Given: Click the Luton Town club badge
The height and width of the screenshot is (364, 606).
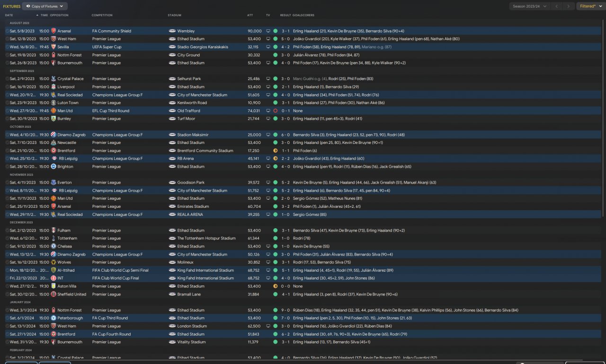Looking at the screenshot, I should pyautogui.click(x=53, y=103).
